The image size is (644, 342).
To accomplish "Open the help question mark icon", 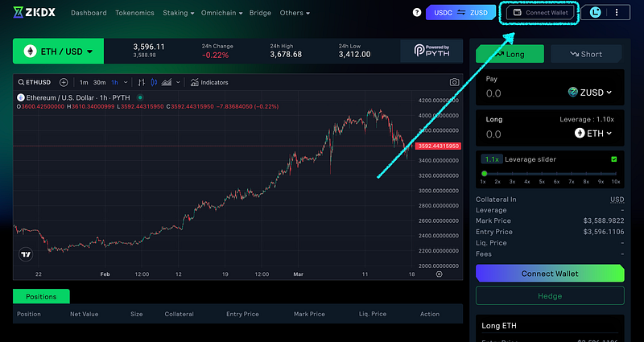I will tap(416, 13).
